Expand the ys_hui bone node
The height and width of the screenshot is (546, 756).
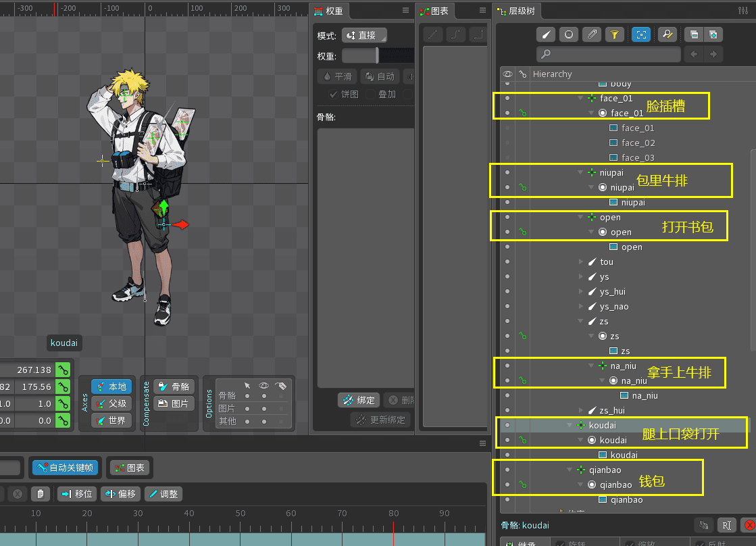tap(582, 292)
